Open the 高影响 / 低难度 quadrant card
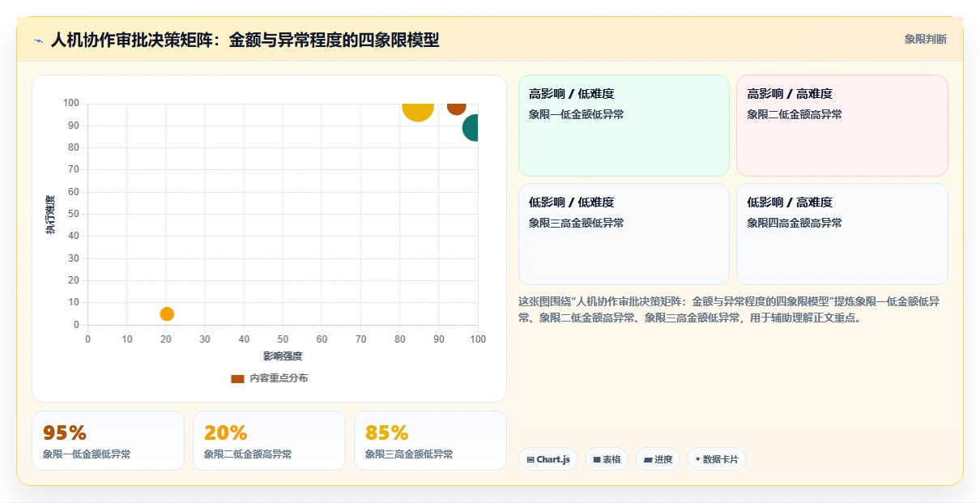Viewport: 980px width, 503px height. [624, 126]
